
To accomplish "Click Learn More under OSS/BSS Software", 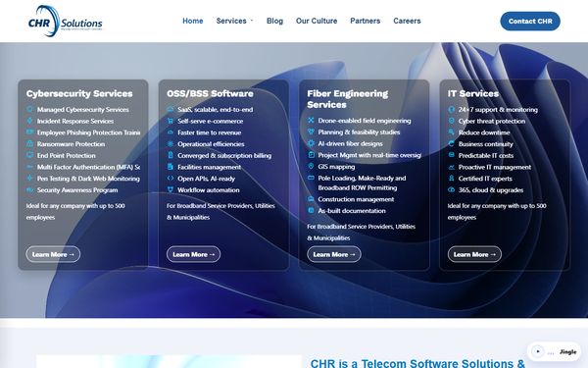I will point(193,254).
